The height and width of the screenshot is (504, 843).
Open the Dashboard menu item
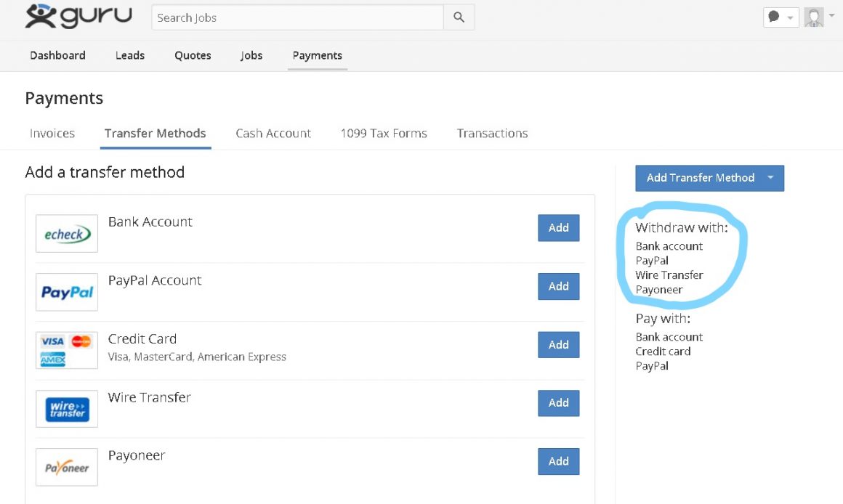point(57,55)
